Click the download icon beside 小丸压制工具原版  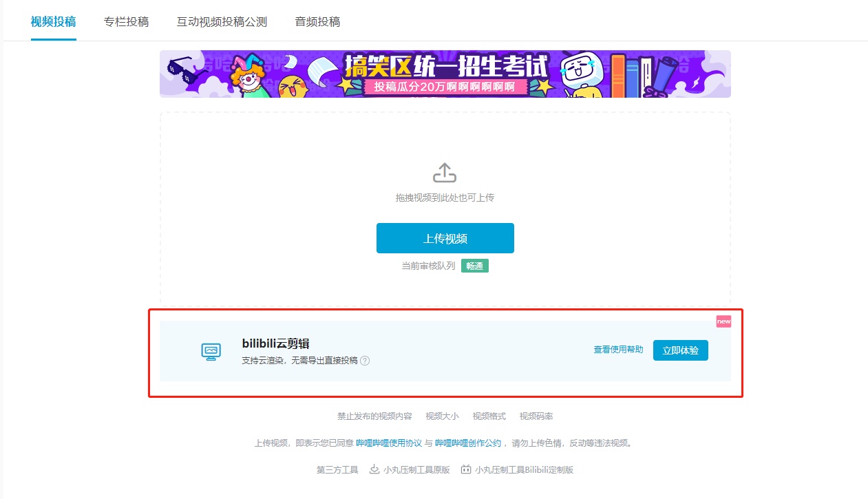pos(374,469)
